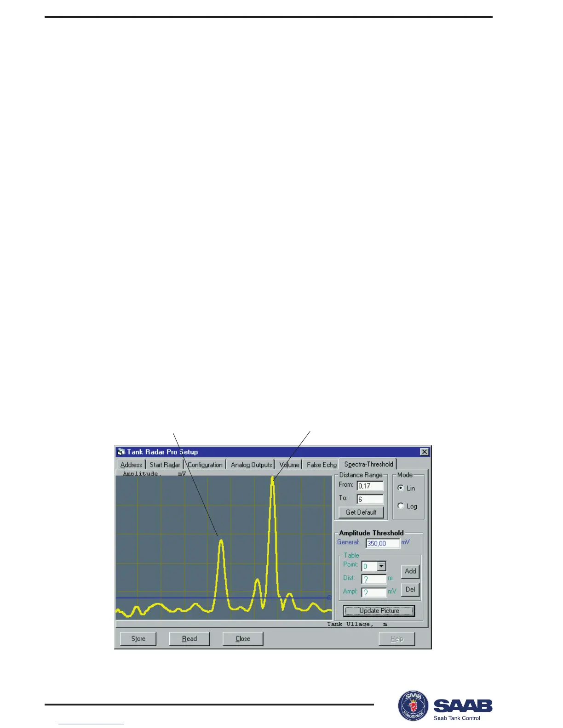This screenshot has width=563, height=728.
Task: Click the Saab Aerospace round logo
Action: [x=413, y=705]
